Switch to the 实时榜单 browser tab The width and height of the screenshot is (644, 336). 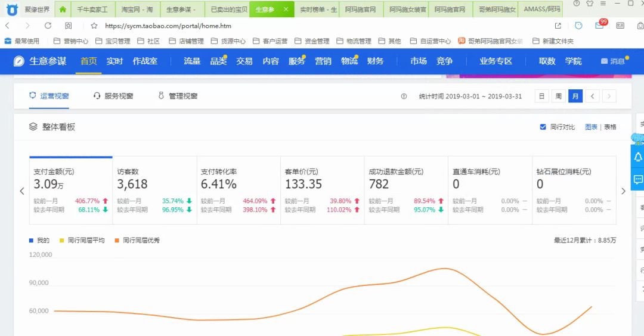tap(317, 9)
